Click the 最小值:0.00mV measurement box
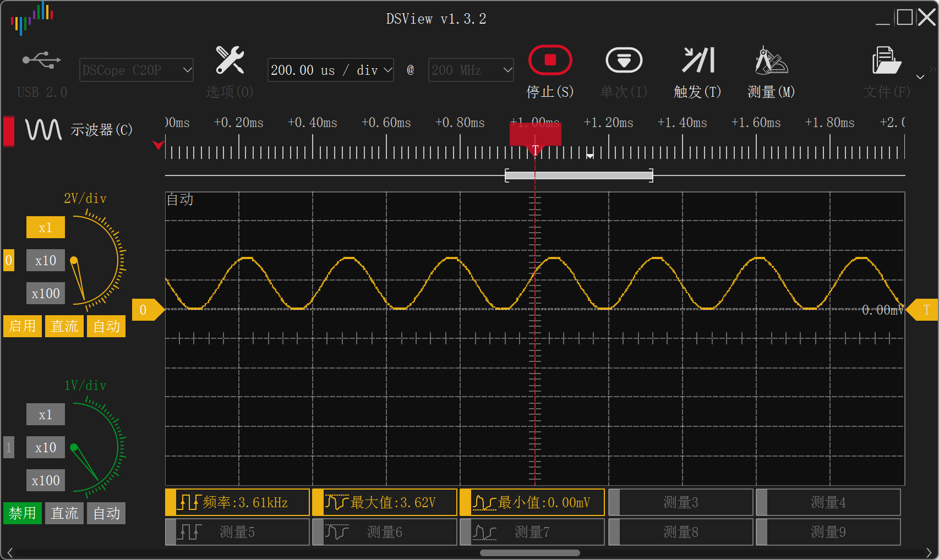This screenshot has width=939, height=560. click(532, 502)
